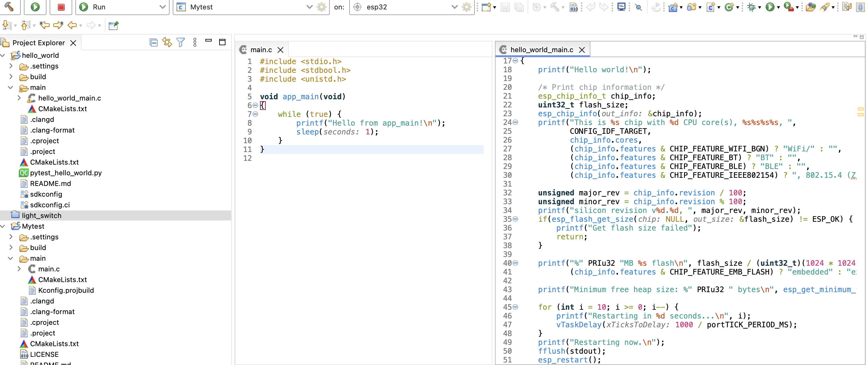Switch to the main.c editor tab
This screenshot has width=868, height=365.
pyautogui.click(x=261, y=50)
